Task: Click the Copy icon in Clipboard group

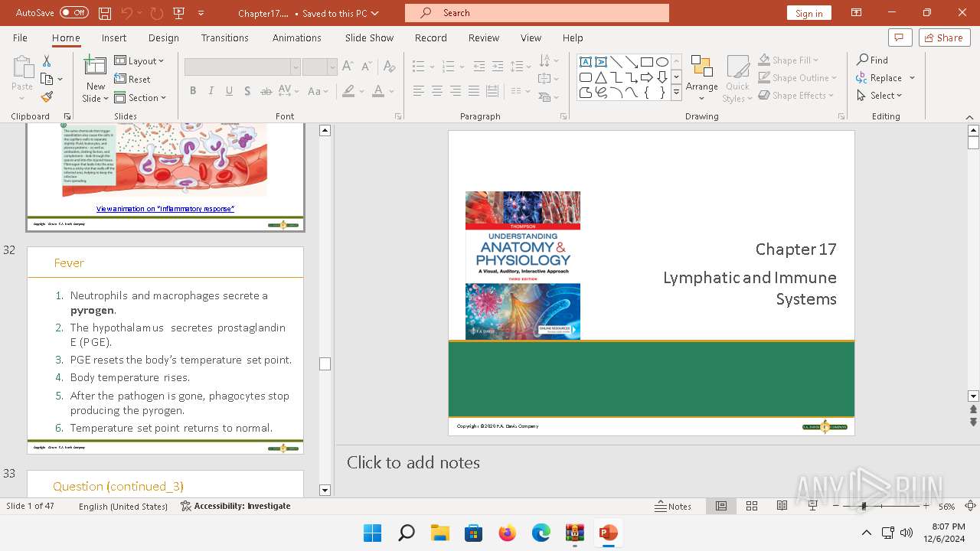Action: coord(47,79)
